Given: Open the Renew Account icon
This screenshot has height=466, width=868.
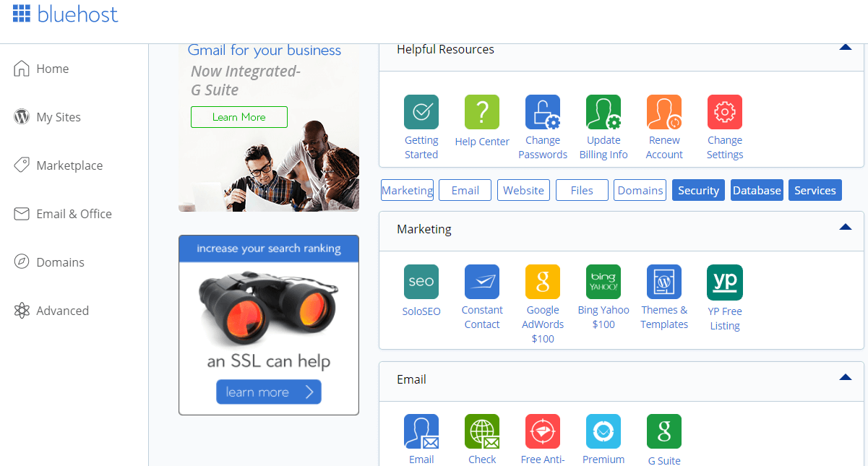Looking at the screenshot, I should 664,112.
